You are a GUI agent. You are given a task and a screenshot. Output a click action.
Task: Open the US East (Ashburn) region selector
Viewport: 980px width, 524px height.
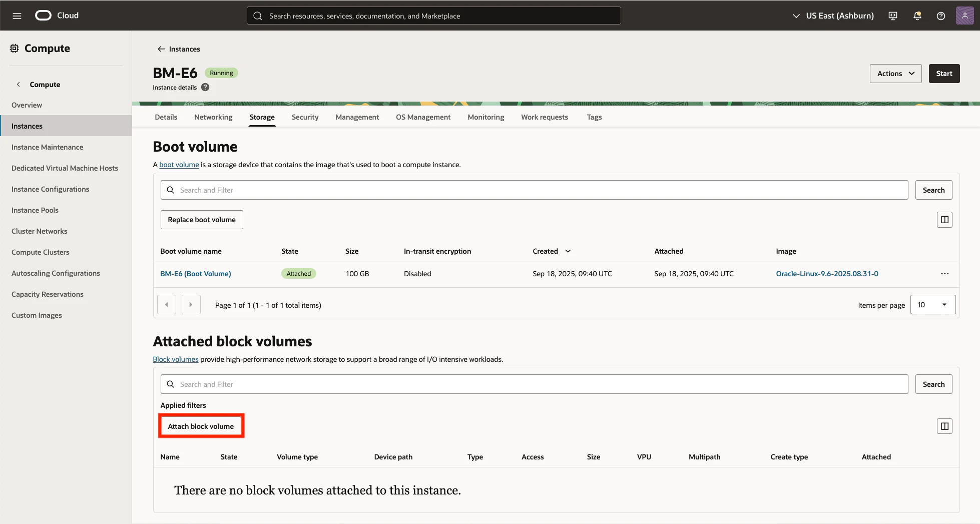(833, 16)
